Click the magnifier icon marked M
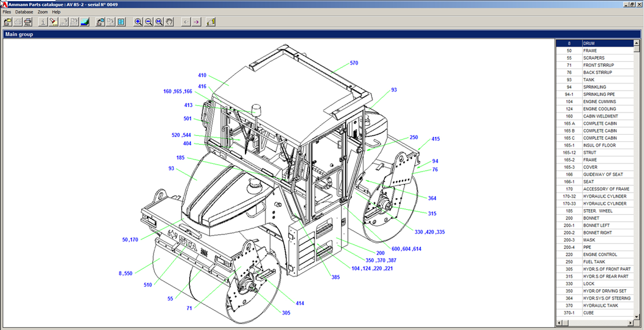644x330 pixels. 159,22
